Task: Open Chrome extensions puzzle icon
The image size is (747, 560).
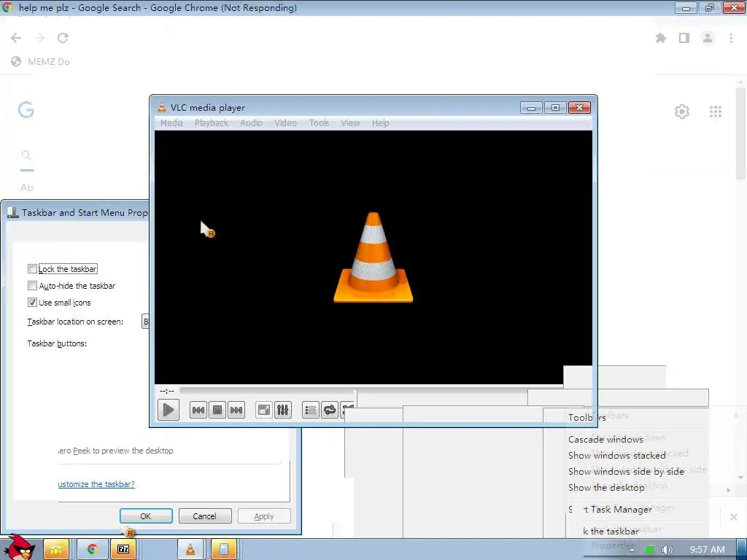Action: pyautogui.click(x=661, y=38)
